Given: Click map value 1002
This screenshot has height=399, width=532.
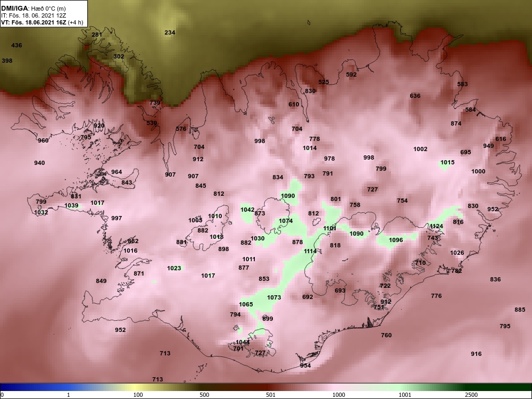Looking at the screenshot, I should pyautogui.click(x=420, y=149).
